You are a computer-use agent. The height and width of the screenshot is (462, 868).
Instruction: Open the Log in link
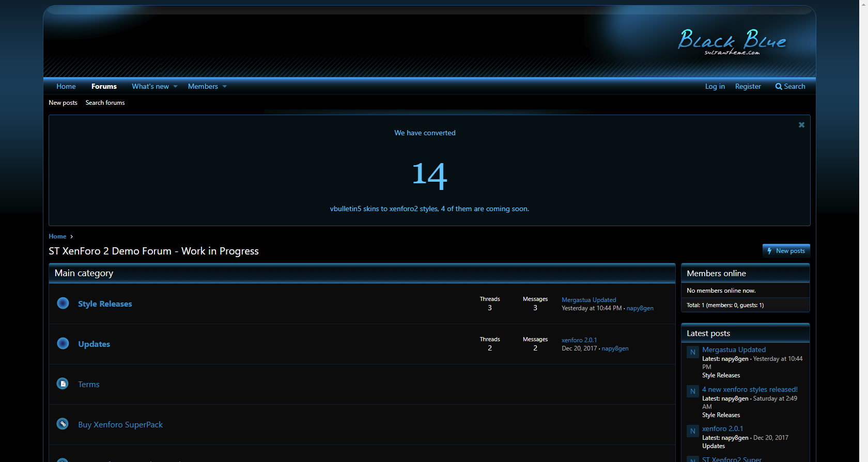715,86
